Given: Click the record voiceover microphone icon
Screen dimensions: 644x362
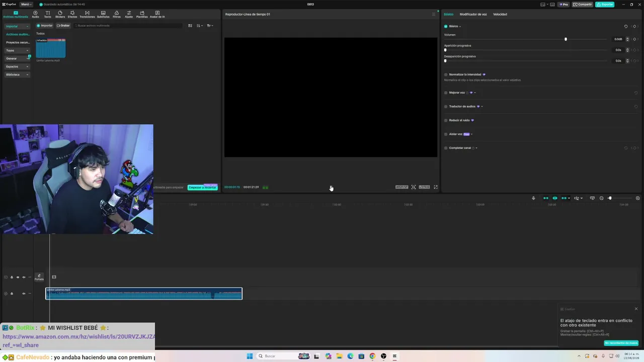Looking at the screenshot, I should pos(533,198).
